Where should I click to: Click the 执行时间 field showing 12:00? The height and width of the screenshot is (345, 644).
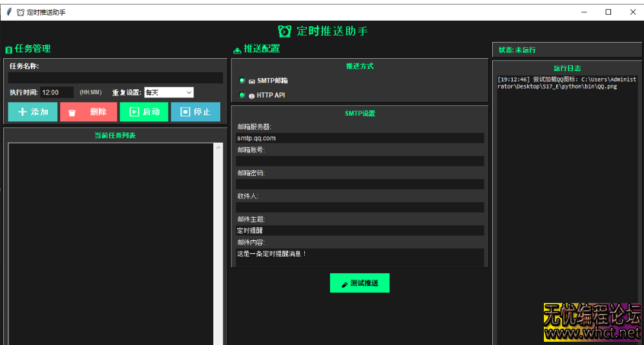(57, 92)
